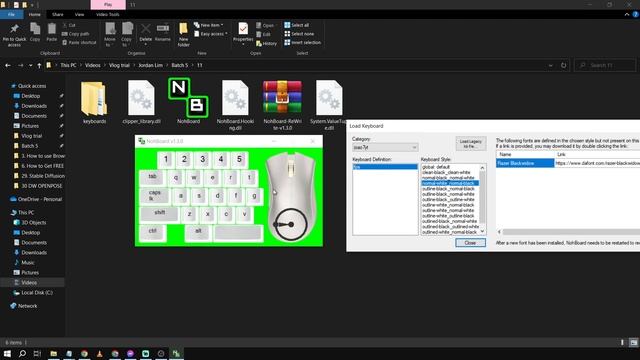Open 3D Objects under This PC
Image resolution: width=640 pixels, height=360 pixels.
point(33,222)
